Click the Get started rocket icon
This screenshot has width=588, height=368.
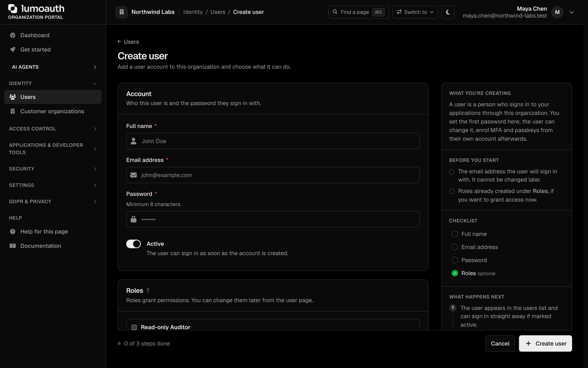coord(13,50)
